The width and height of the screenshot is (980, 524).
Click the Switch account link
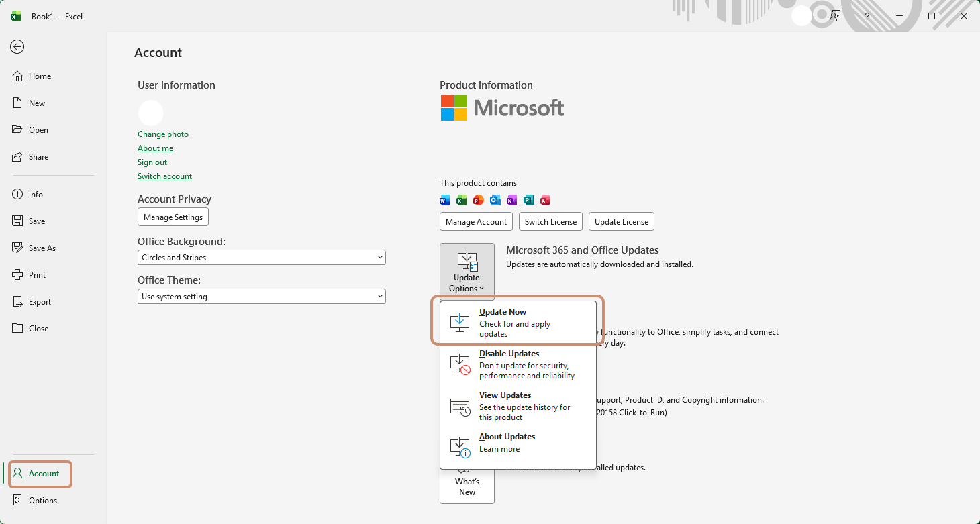(165, 176)
